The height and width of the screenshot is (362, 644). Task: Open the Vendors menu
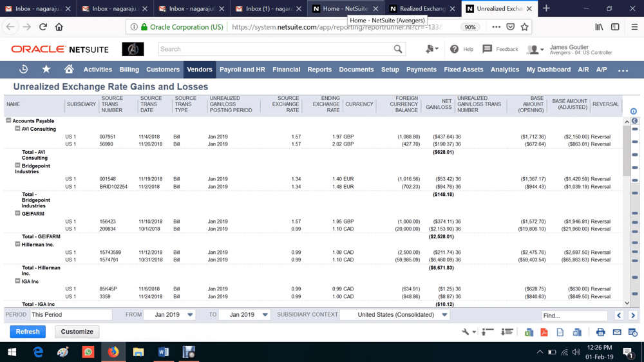(x=200, y=70)
